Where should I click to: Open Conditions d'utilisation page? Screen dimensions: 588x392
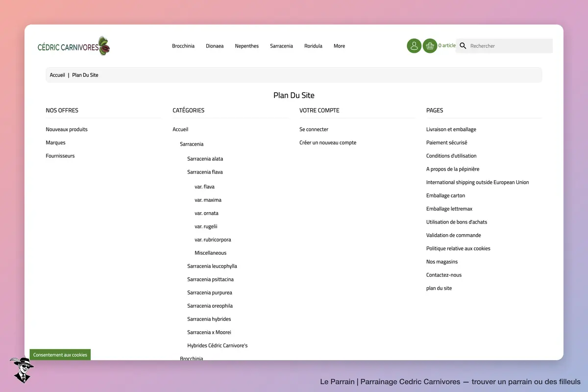[x=451, y=156]
